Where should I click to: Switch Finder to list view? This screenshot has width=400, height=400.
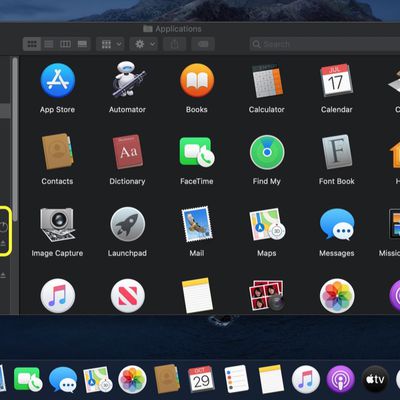[x=49, y=44]
